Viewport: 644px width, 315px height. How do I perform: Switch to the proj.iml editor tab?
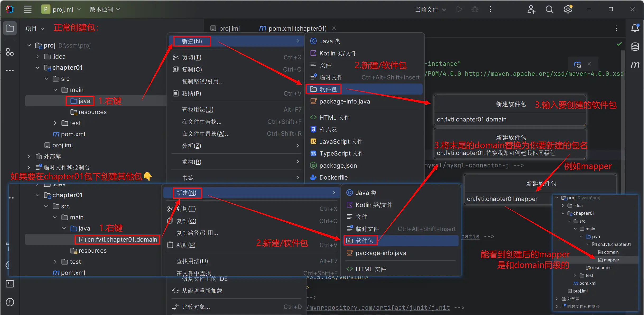coord(225,28)
